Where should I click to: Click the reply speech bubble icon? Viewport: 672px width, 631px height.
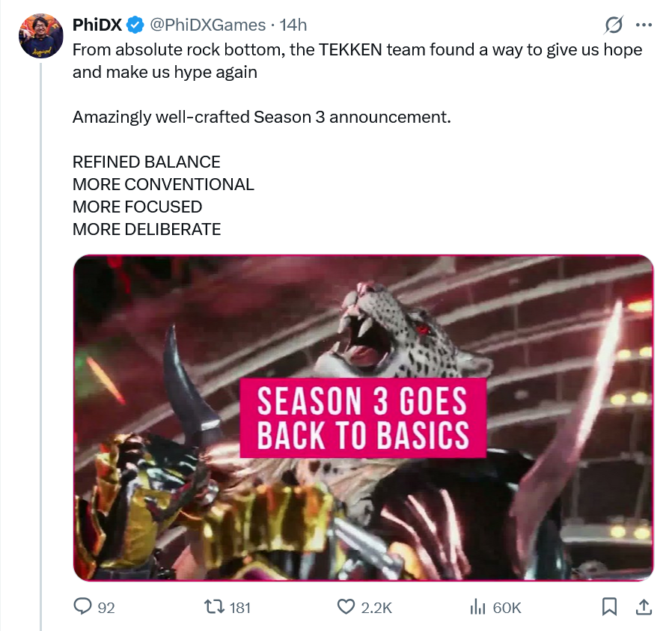[82, 607]
